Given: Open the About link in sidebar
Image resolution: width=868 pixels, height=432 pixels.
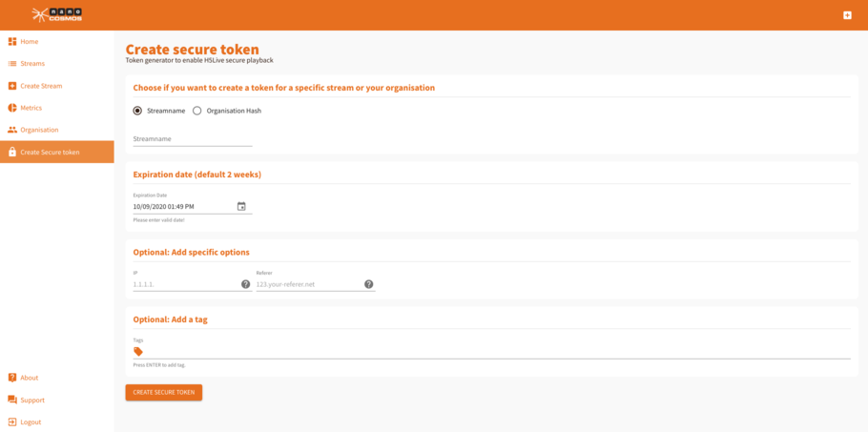Looking at the screenshot, I should coord(57,378).
